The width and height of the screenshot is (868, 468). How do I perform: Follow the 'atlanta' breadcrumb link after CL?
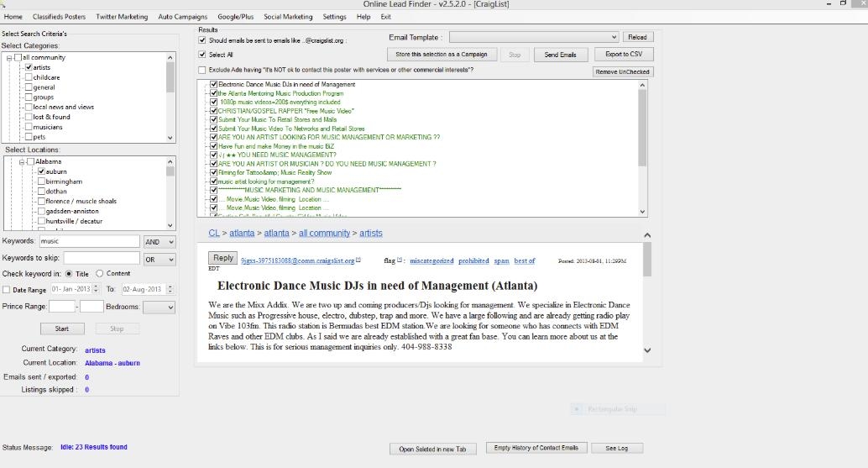click(242, 234)
